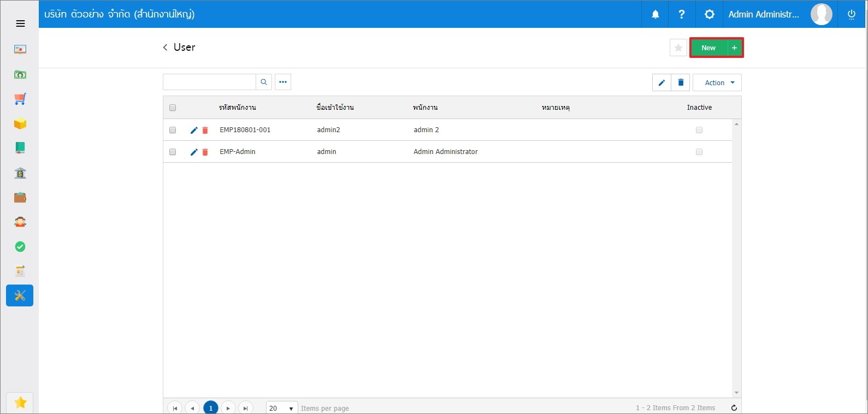Open the green money module in sidebar
The width and height of the screenshot is (868, 414).
tap(20, 74)
